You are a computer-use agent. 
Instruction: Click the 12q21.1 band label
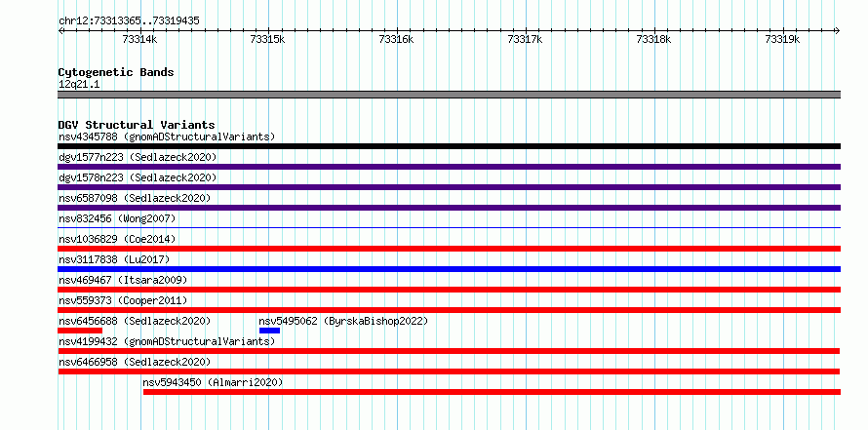click(x=79, y=85)
